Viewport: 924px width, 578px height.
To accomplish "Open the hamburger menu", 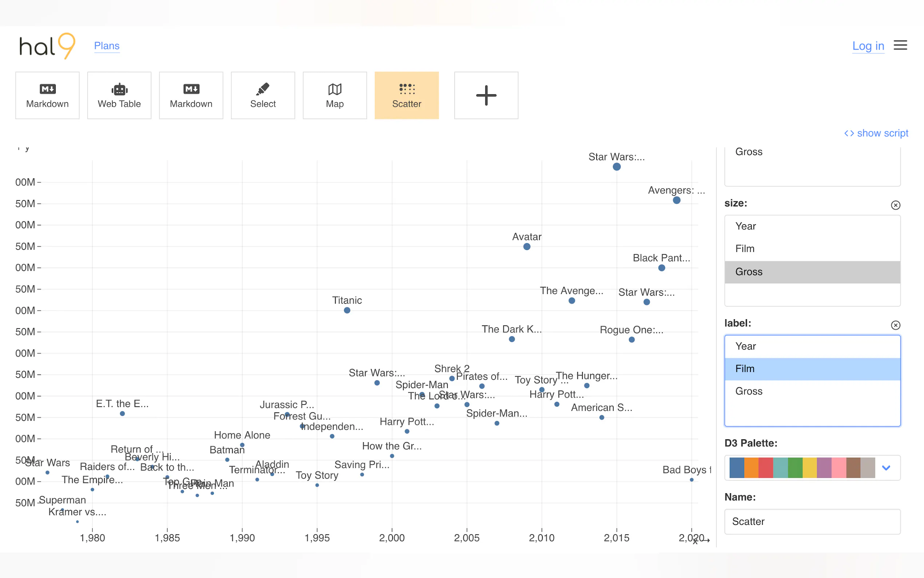I will [900, 45].
